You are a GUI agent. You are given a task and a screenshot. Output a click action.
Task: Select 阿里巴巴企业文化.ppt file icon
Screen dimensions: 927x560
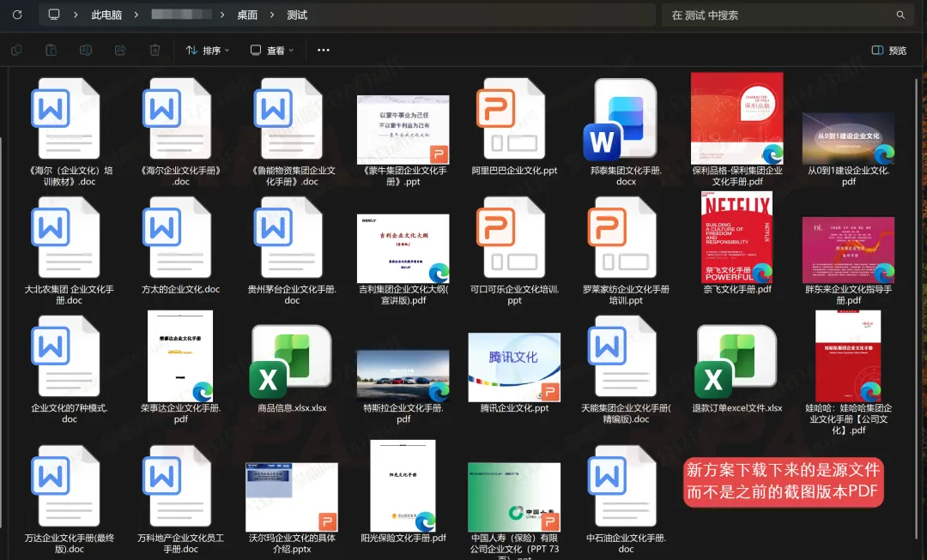[511, 118]
